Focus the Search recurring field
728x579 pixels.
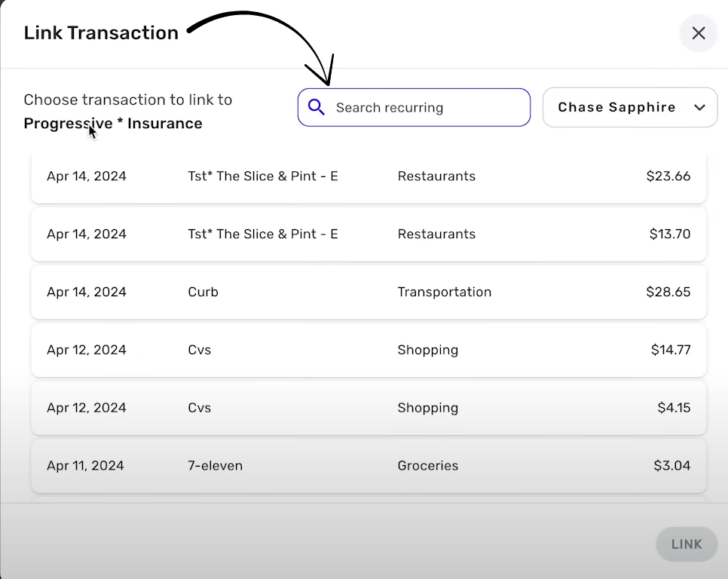point(414,107)
